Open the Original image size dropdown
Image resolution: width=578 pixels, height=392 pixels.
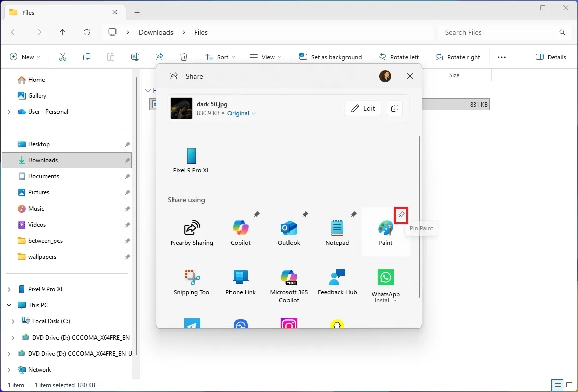pyautogui.click(x=242, y=113)
